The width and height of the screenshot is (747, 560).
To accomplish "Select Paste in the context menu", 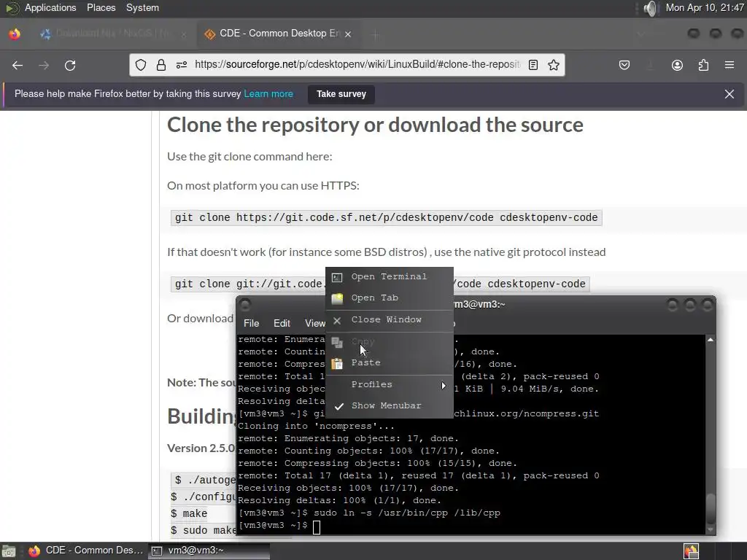I will pos(390,363).
